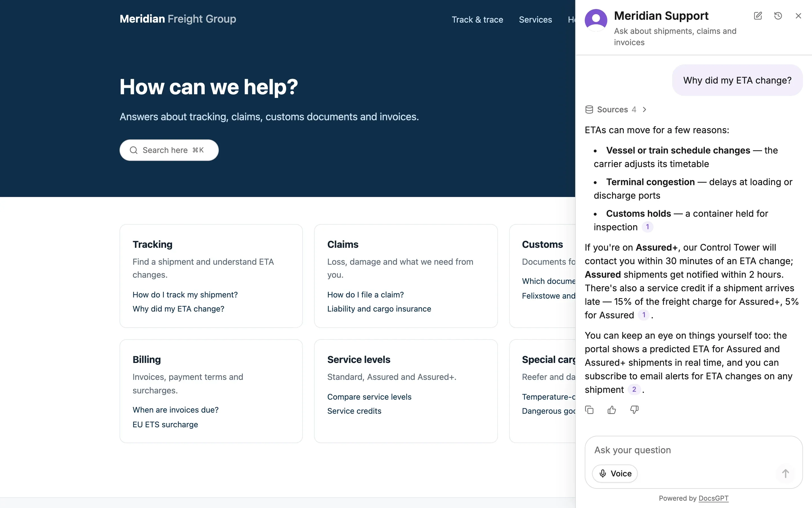This screenshot has height=508, width=812.
Task: Open Services in navigation
Action: tap(535, 19)
